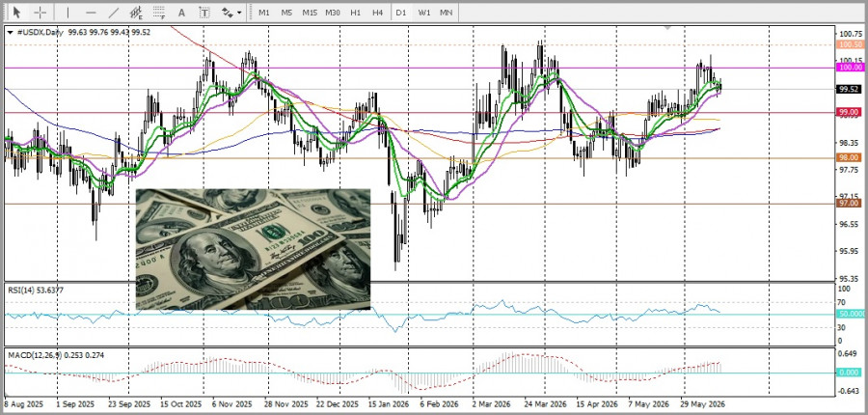The width and height of the screenshot is (868, 415).
Task: Click the 29 May 2026 date label
Action: pyautogui.click(x=702, y=403)
